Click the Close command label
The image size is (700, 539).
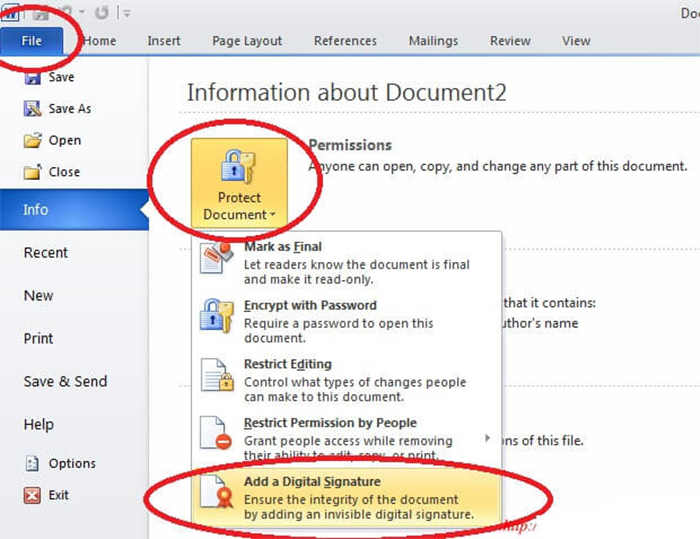pyautogui.click(x=64, y=172)
